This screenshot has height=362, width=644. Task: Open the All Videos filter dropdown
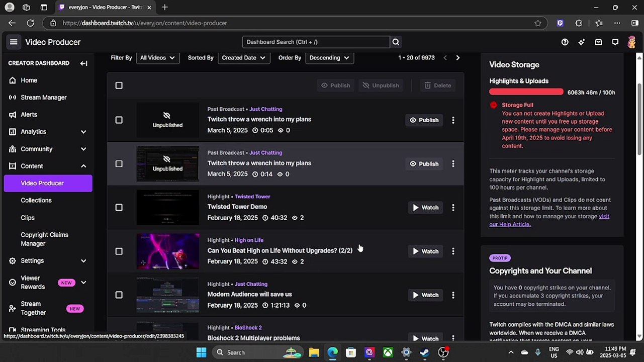tap(158, 58)
